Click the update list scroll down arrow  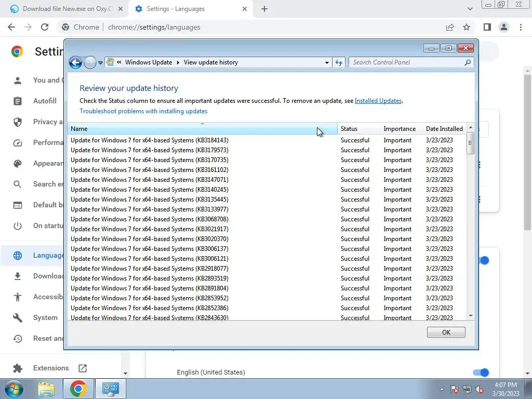click(470, 316)
